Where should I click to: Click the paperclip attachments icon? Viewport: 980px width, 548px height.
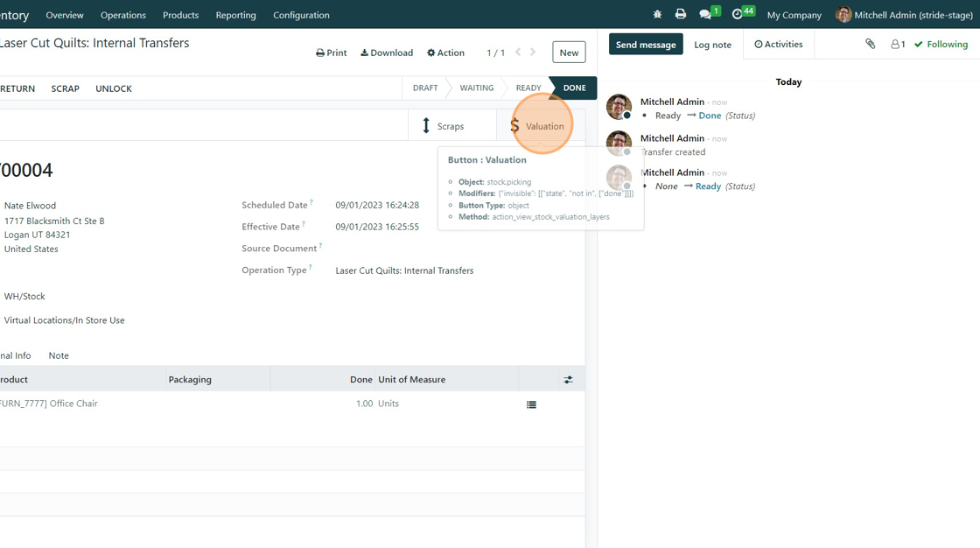[x=870, y=44]
